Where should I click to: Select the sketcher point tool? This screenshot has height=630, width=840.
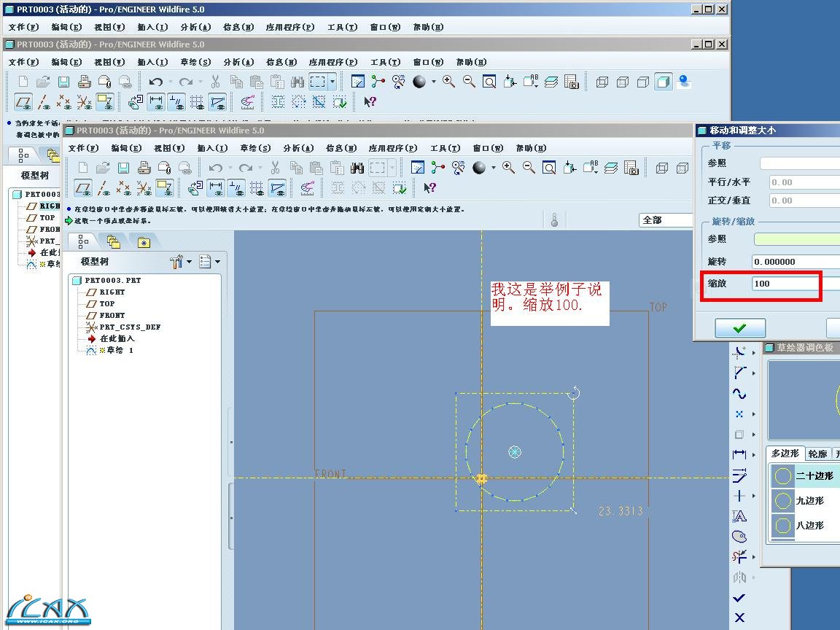coord(739,414)
